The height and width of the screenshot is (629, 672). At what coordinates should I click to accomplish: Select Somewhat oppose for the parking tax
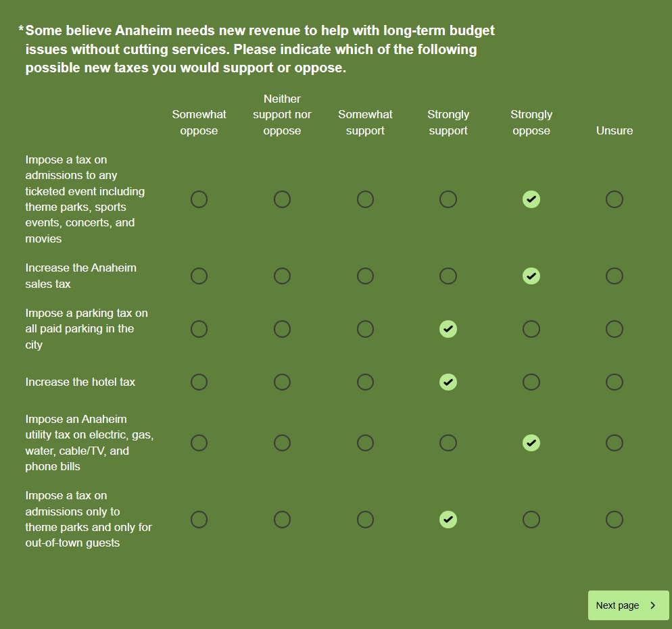[199, 329]
